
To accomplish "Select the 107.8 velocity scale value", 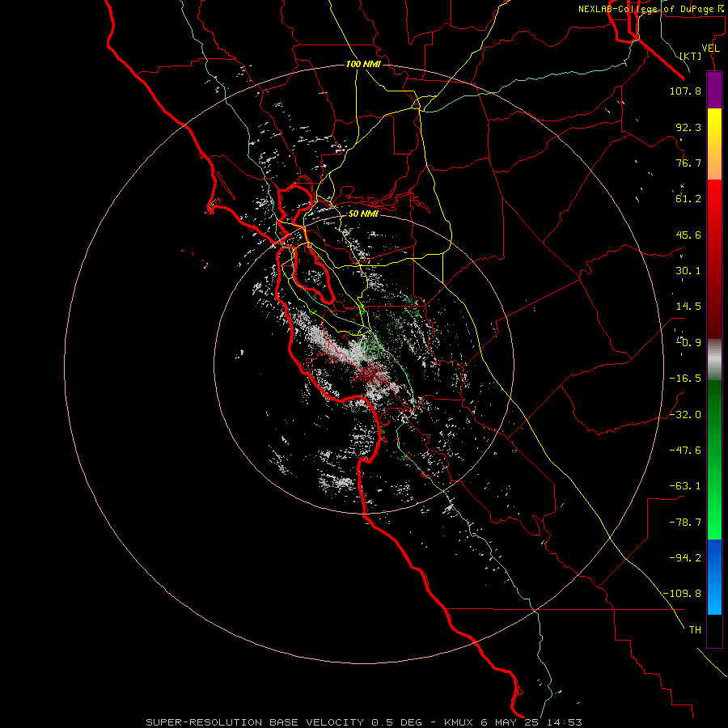I will point(685,91).
